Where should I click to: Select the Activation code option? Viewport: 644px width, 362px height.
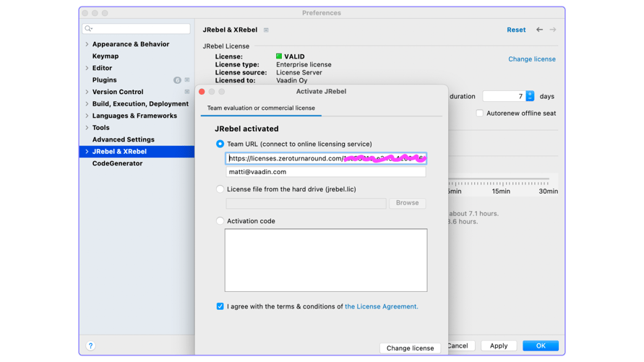(x=220, y=221)
